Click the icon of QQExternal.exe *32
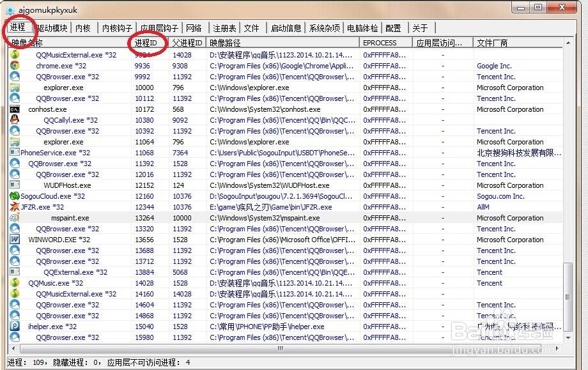Screen dimensions: 588x370 (15, 272)
